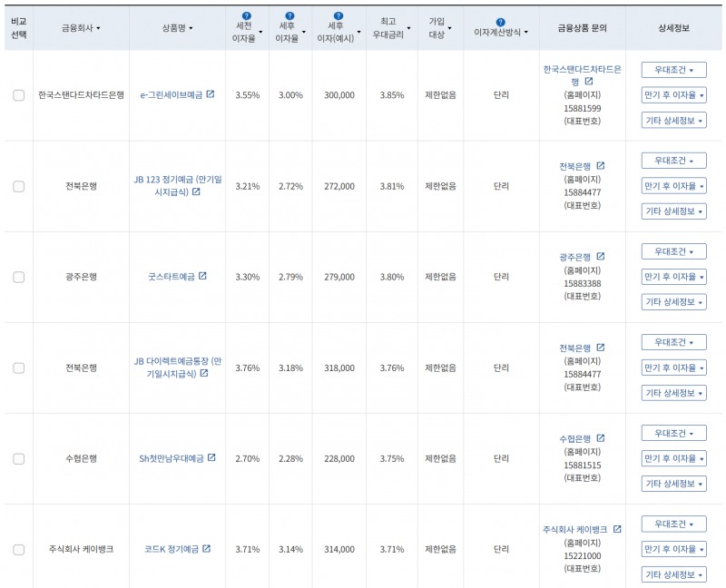The height and width of the screenshot is (588, 726).
Task: Expand 만기 후 이자율 for 한국스탠다드차타드은행 row
Action: (673, 95)
